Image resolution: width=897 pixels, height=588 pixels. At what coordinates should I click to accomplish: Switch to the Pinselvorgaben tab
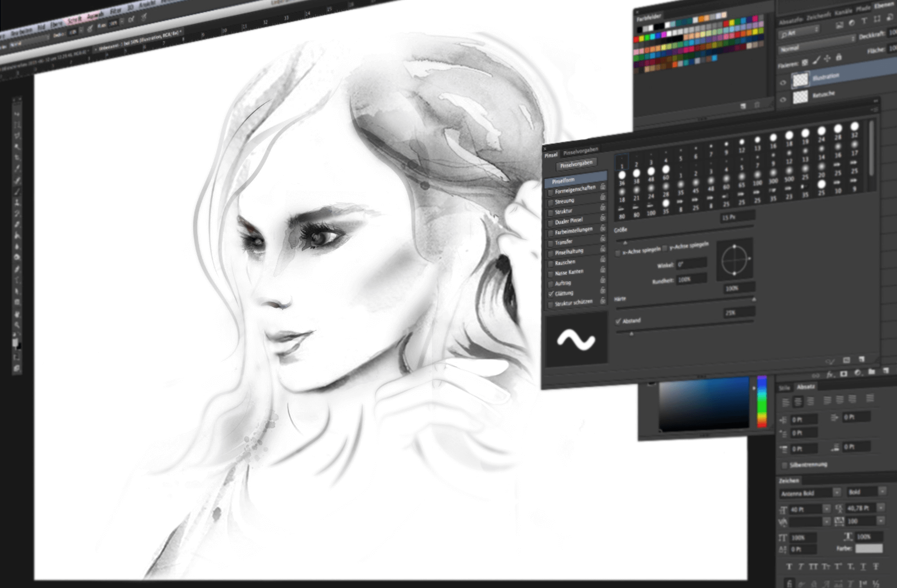click(581, 151)
